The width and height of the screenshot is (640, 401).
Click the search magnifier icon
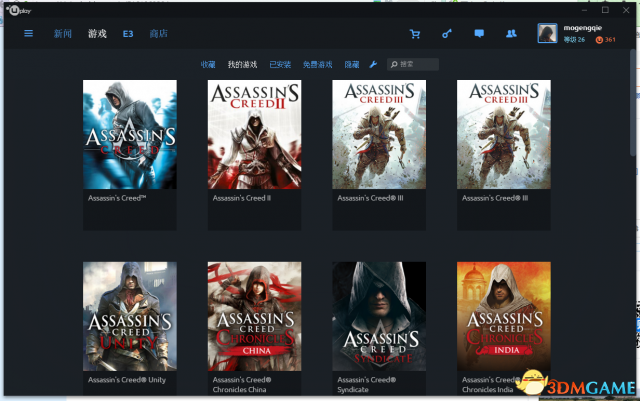click(x=394, y=64)
